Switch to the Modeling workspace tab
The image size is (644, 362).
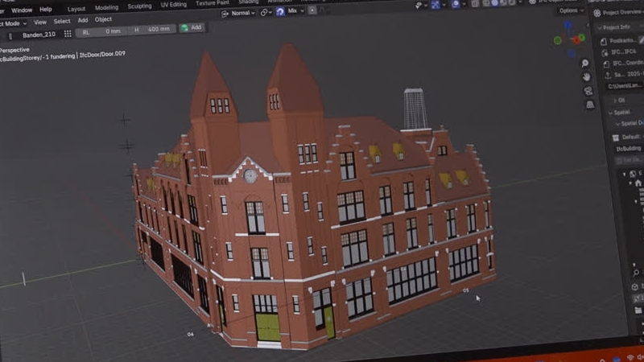click(x=106, y=7)
